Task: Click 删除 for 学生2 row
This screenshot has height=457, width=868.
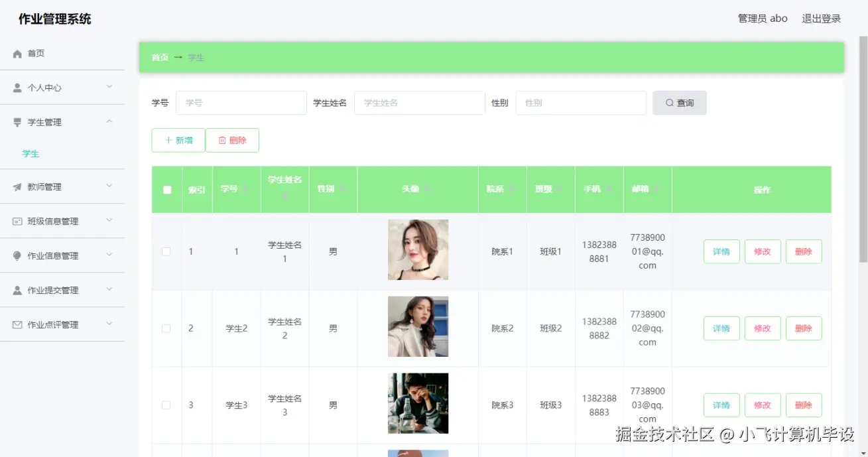Action: 804,328
